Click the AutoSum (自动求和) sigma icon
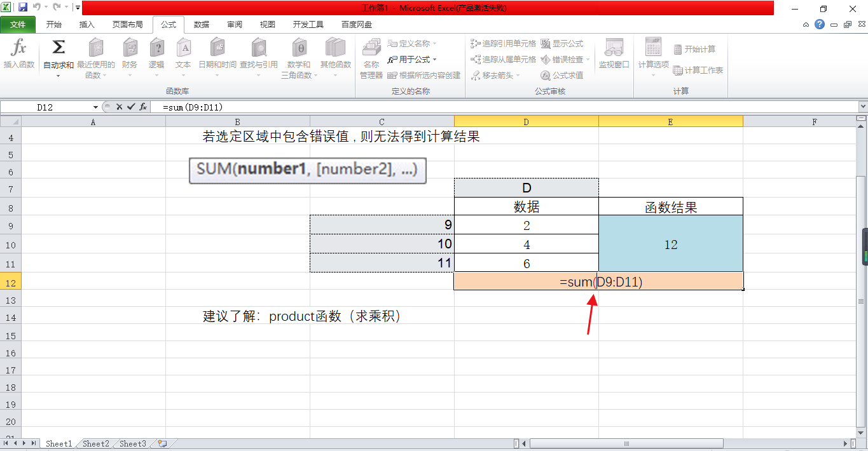868x451 pixels. 58,48
